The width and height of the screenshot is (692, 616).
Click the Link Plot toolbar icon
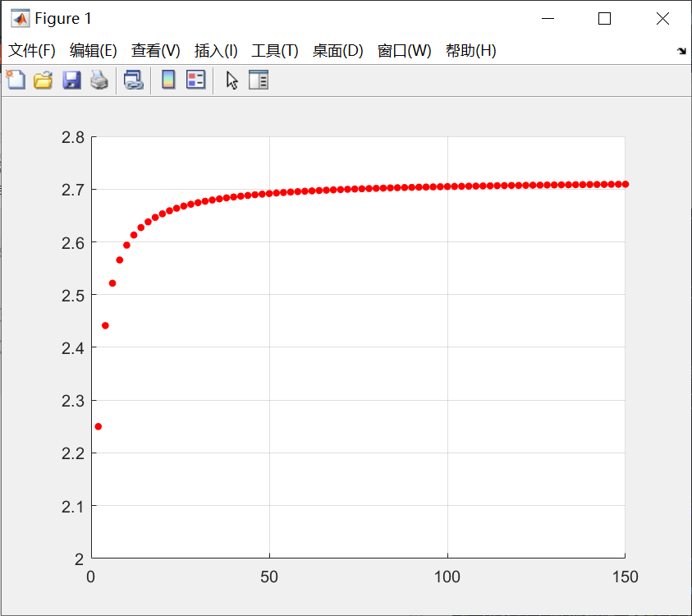[133, 80]
